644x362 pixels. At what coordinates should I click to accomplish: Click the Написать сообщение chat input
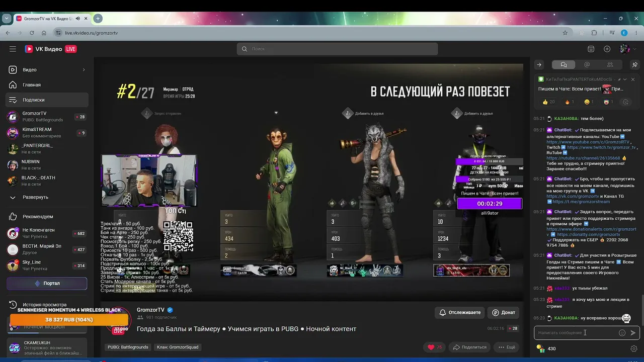coord(576,333)
